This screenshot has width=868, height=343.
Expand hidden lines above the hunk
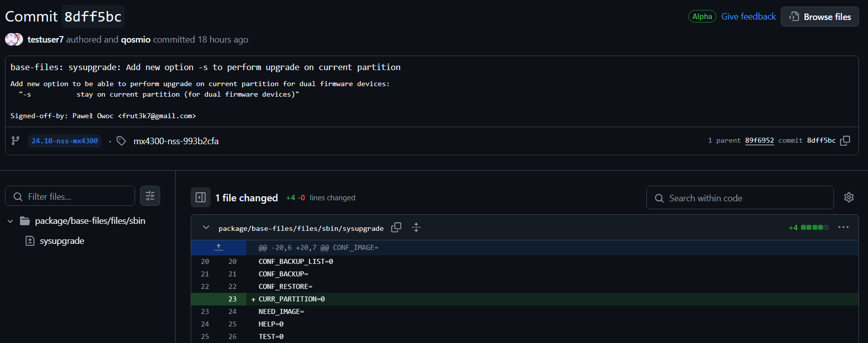219,247
